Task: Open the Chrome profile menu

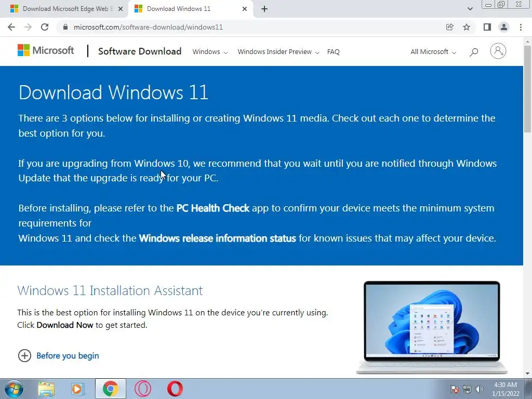Action: tap(504, 27)
